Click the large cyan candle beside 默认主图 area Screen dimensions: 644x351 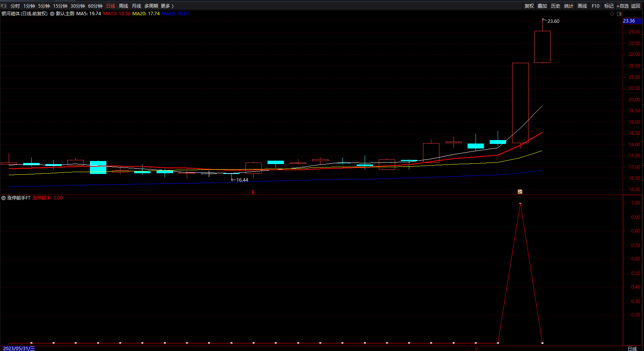(98, 168)
